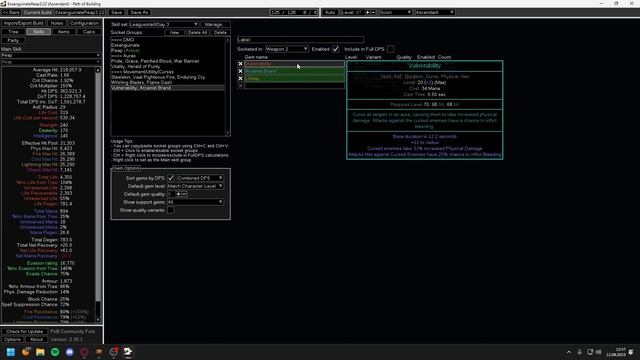
Task: Click the default gem quality field
Action: pos(171,194)
